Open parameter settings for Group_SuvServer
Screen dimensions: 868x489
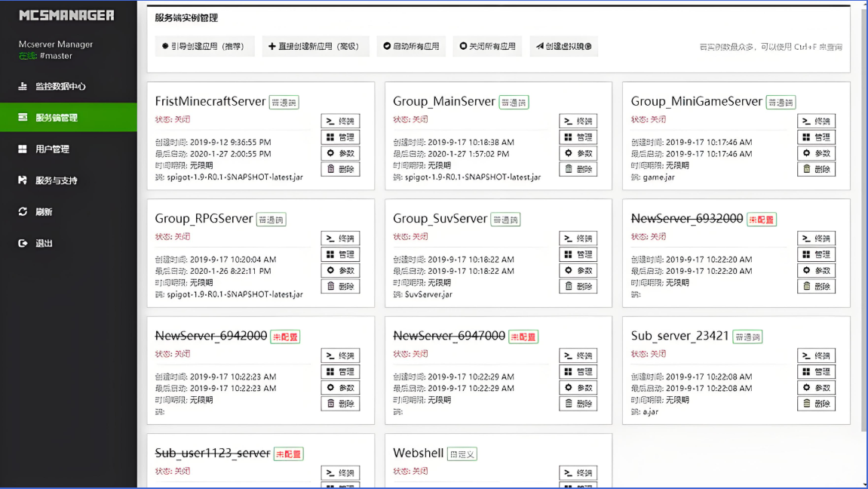[578, 270]
